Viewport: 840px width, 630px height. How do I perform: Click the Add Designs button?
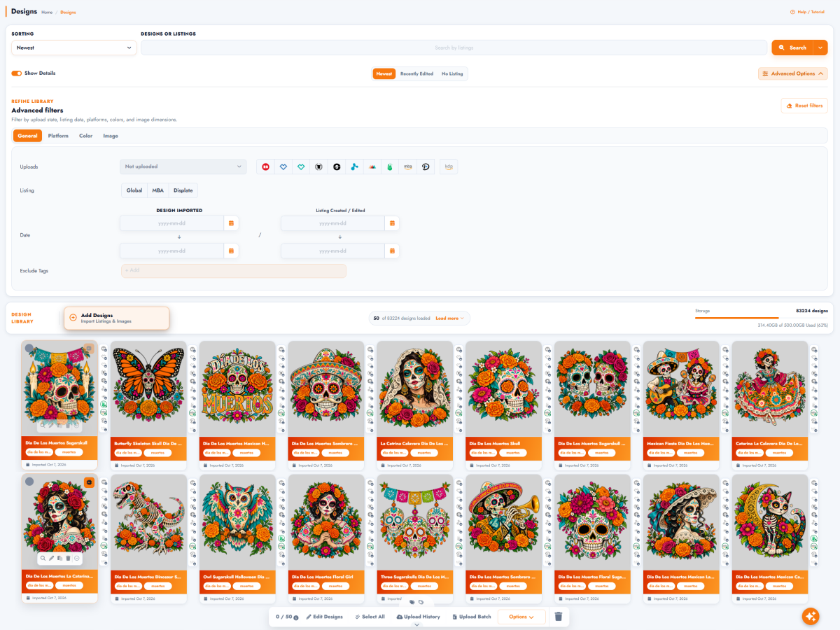[116, 318]
